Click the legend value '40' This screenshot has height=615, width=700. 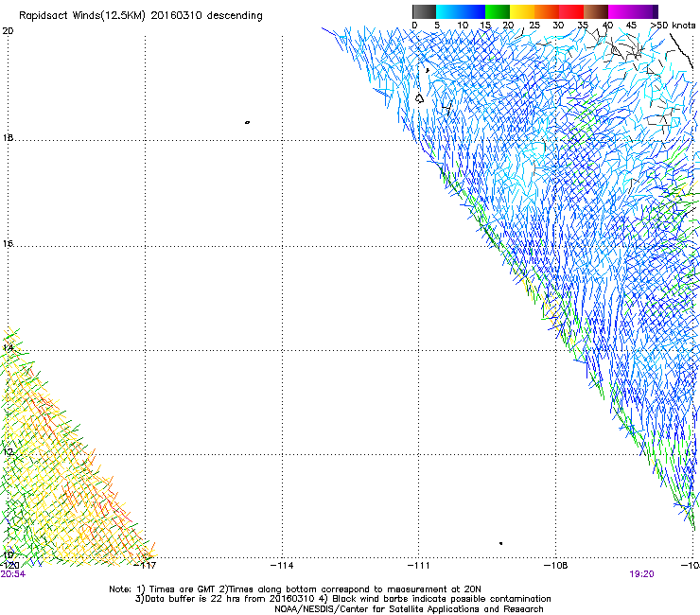tap(607, 26)
